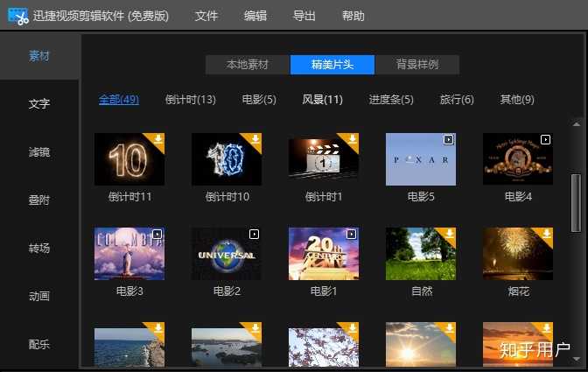
Task: Open the 文字 sidebar section
Action: click(39, 103)
